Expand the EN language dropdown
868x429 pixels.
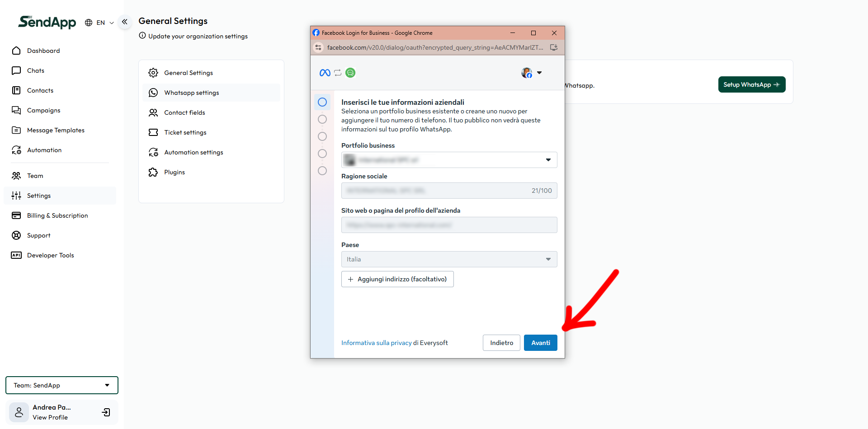tap(105, 23)
